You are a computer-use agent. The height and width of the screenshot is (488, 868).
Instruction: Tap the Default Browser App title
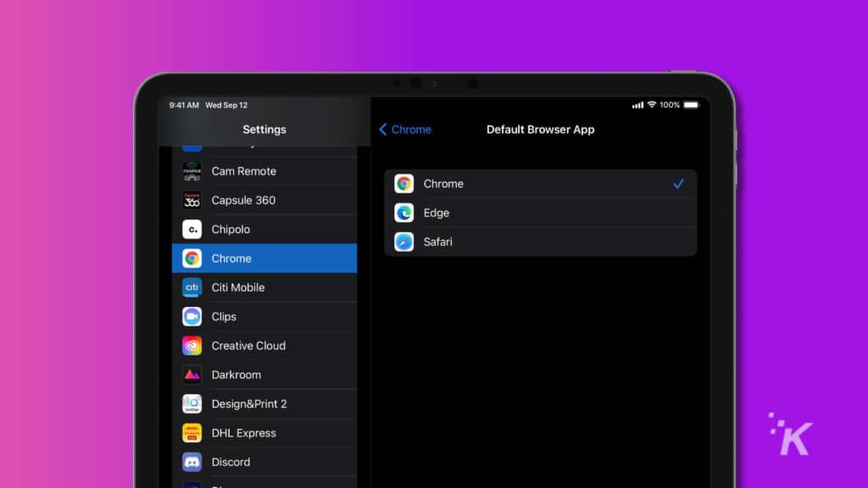click(540, 130)
